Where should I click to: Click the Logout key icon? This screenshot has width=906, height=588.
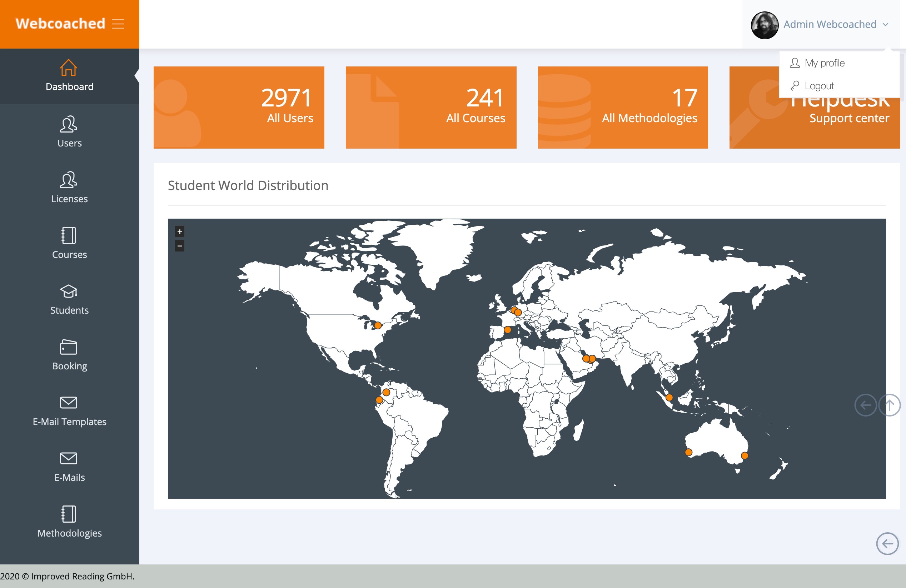point(795,86)
